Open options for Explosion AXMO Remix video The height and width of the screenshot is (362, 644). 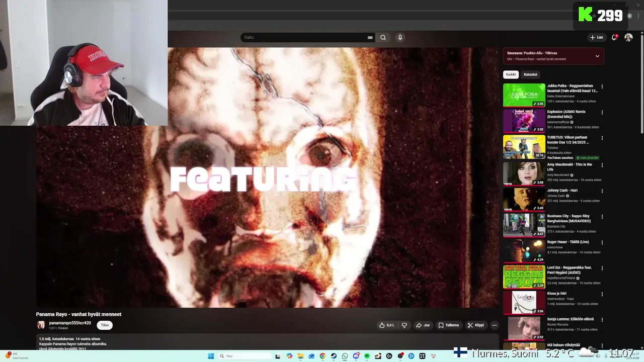(x=602, y=112)
